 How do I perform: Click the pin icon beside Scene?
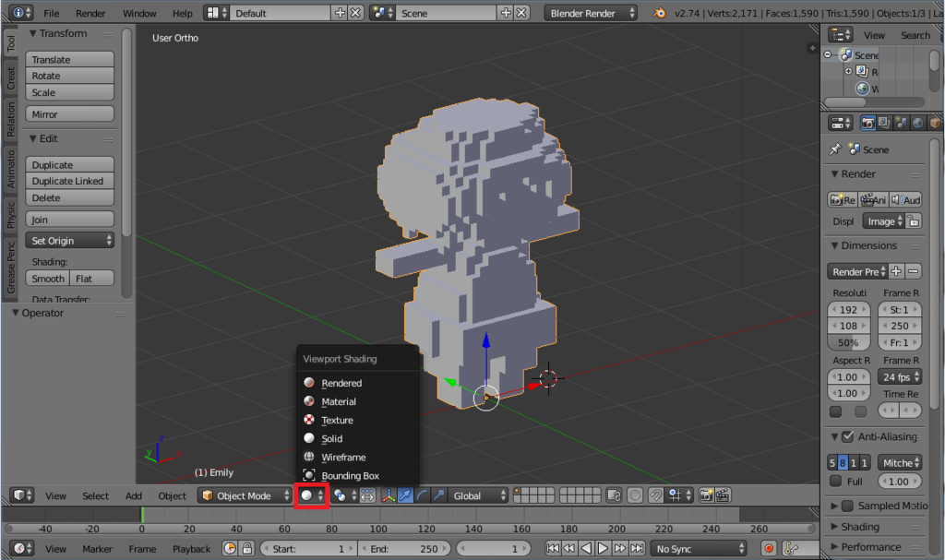pos(835,149)
